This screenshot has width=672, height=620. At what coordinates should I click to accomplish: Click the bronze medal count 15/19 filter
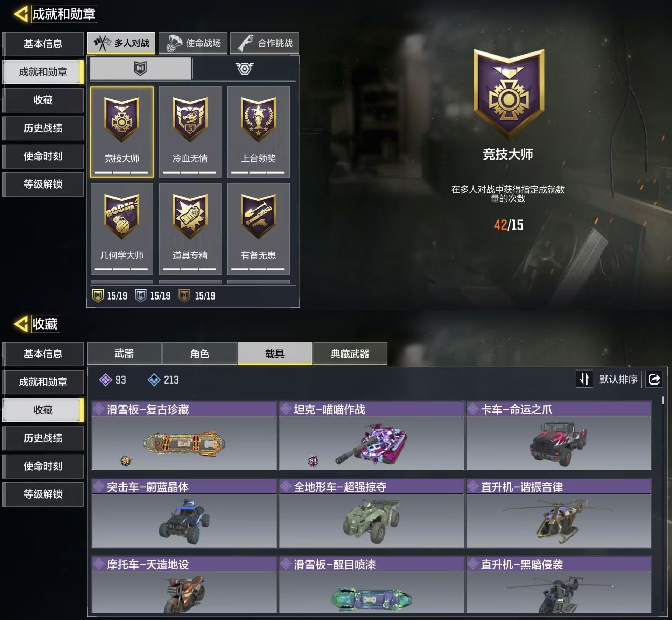coord(197,296)
